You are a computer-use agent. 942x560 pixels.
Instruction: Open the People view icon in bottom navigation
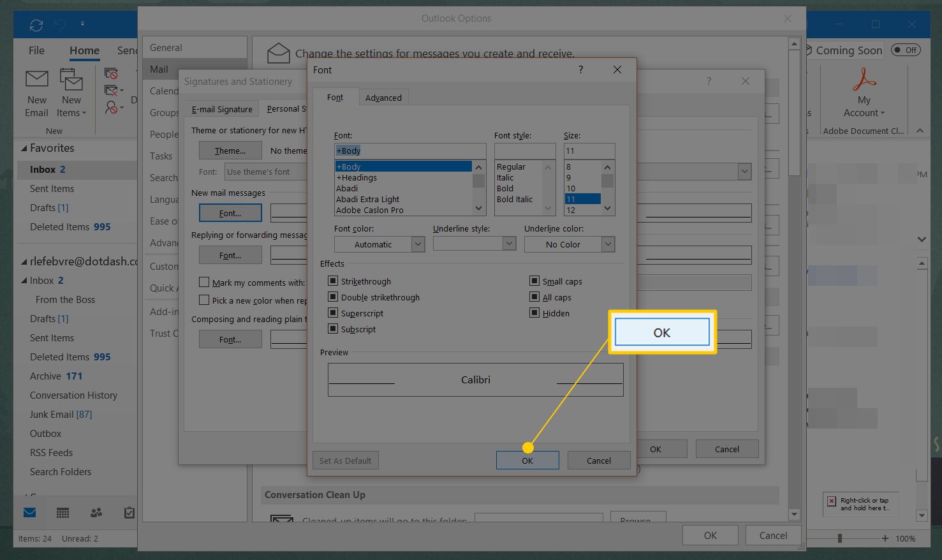click(96, 512)
